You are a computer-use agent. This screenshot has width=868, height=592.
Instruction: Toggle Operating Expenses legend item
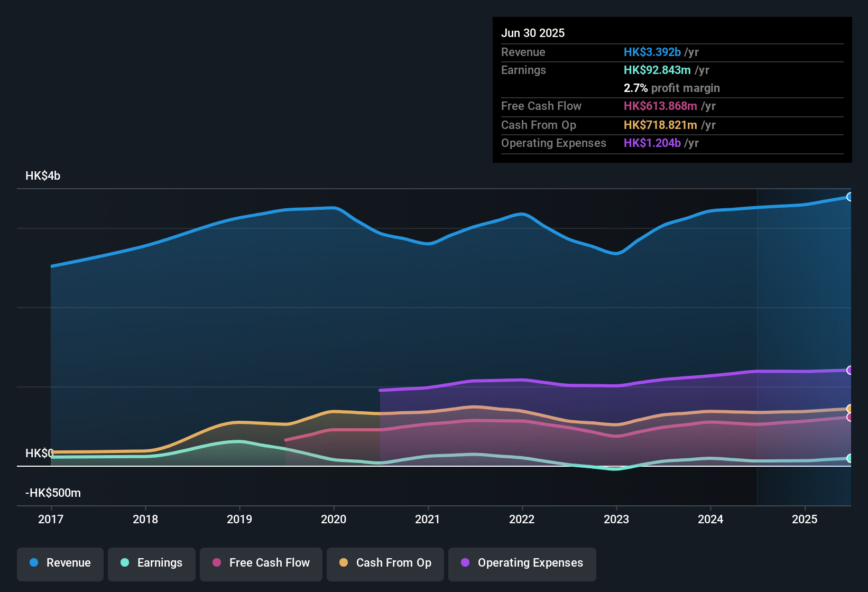pos(522,563)
